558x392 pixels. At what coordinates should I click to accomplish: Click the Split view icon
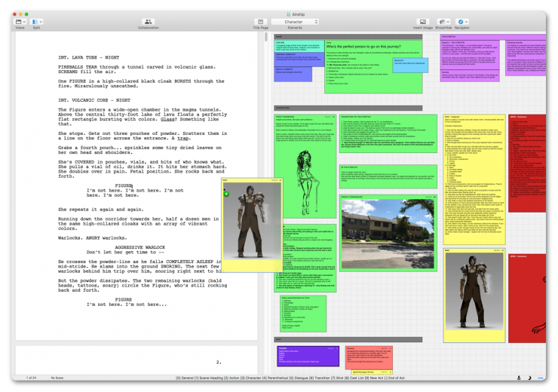[x=35, y=22]
